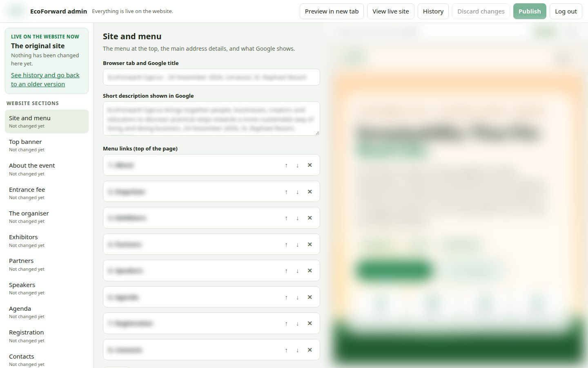The image size is (588, 368).
Task: Delete the fourth menu link via its X
Action: (310, 245)
